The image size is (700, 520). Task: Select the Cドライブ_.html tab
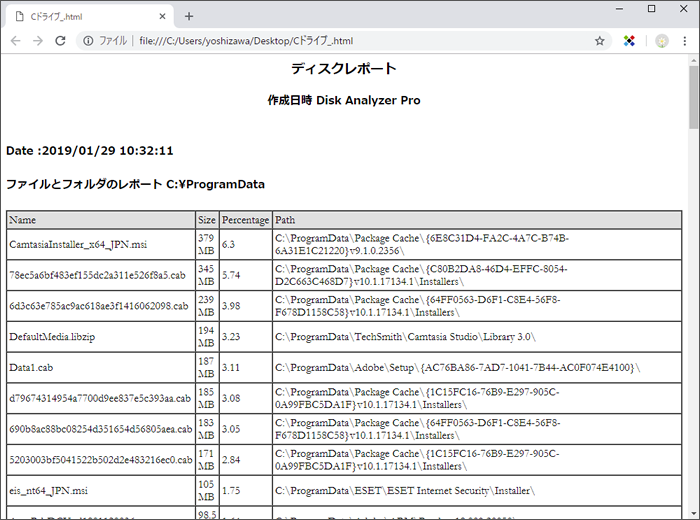tap(89, 17)
